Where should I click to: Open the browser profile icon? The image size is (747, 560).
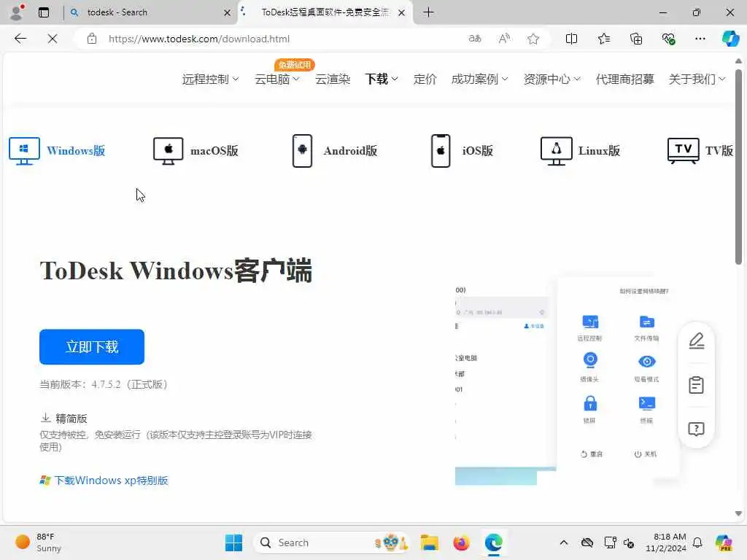pyautogui.click(x=17, y=12)
